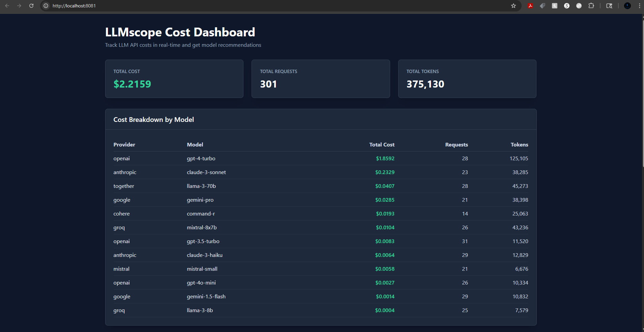Select the claude-3-sonnet model cell
This screenshot has width=644, height=332.
(206, 172)
